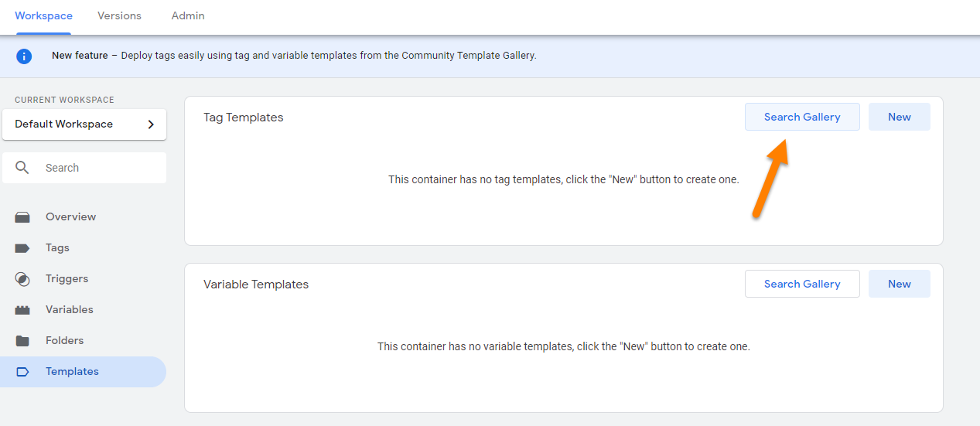Click the Templates outline icon
The width and height of the screenshot is (980, 426).
(x=22, y=372)
